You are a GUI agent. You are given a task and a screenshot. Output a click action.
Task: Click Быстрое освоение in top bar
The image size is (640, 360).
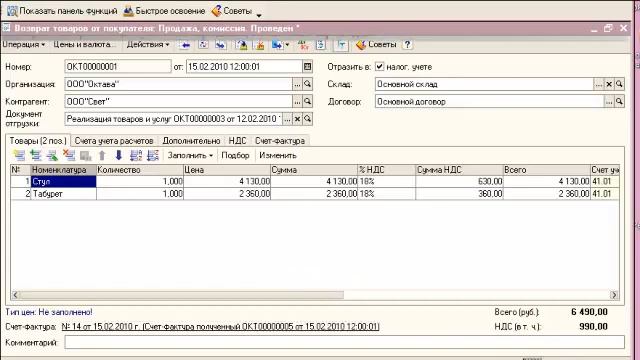click(164, 11)
